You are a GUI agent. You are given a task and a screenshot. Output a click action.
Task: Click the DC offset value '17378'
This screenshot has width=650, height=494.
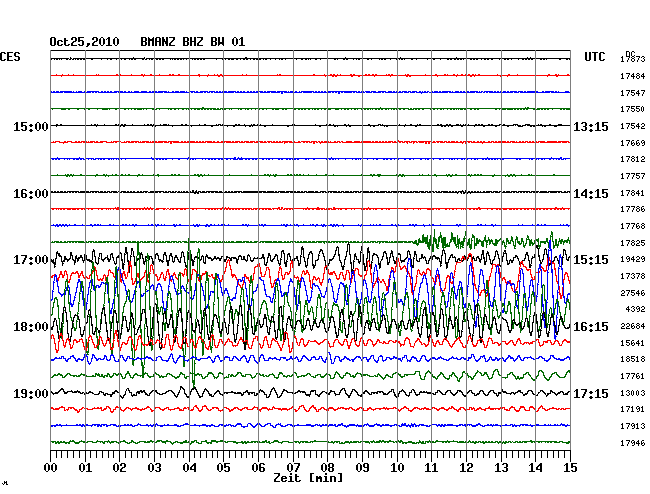pyautogui.click(x=633, y=276)
